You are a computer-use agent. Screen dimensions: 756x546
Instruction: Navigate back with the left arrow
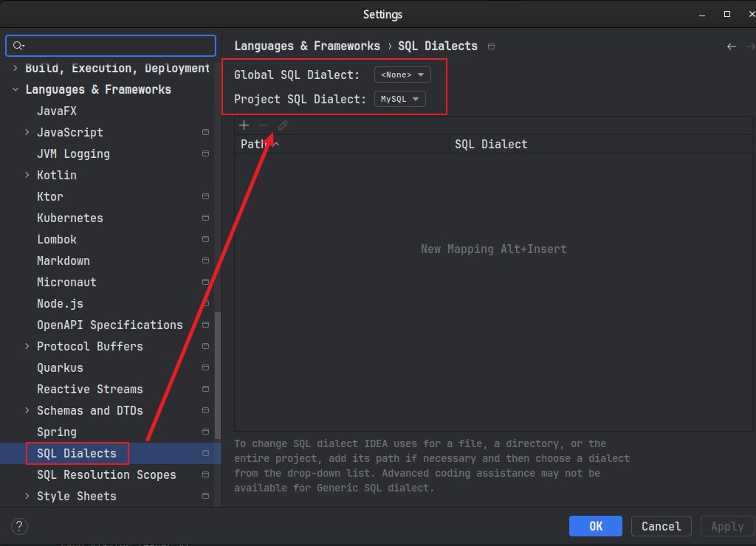click(732, 46)
